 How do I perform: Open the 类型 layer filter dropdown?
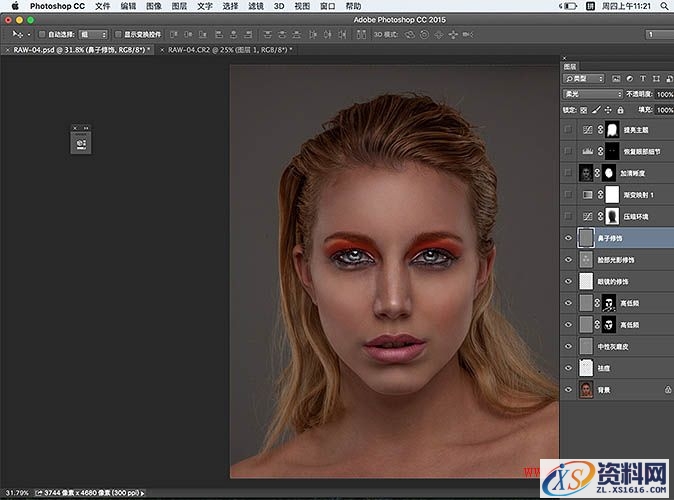[585, 78]
